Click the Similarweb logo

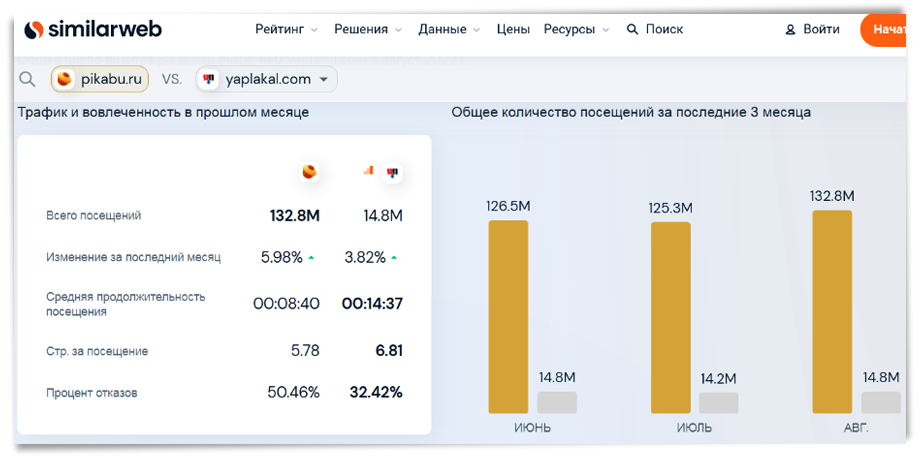coord(93,29)
